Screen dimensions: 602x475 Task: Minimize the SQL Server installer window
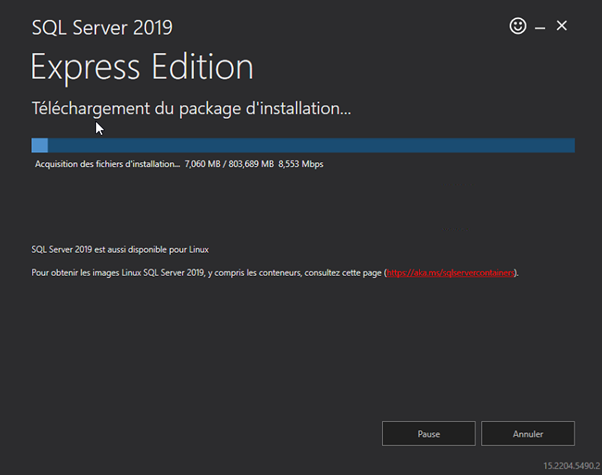coord(540,28)
